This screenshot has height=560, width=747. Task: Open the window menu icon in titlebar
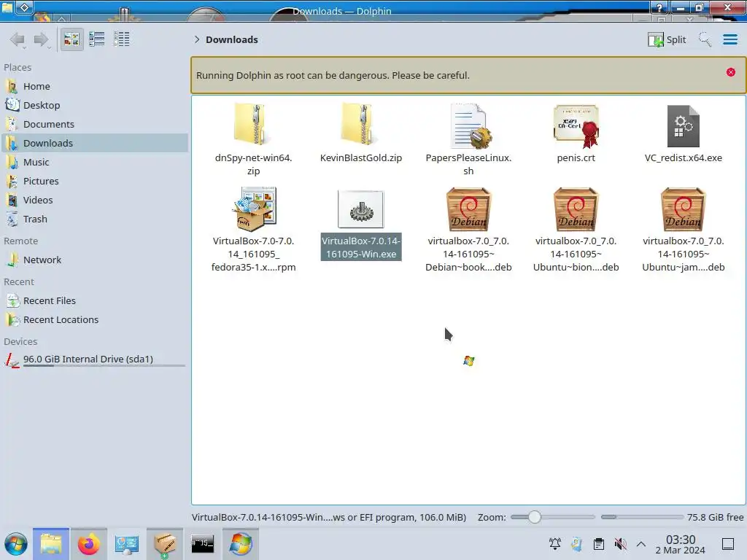click(x=7, y=7)
